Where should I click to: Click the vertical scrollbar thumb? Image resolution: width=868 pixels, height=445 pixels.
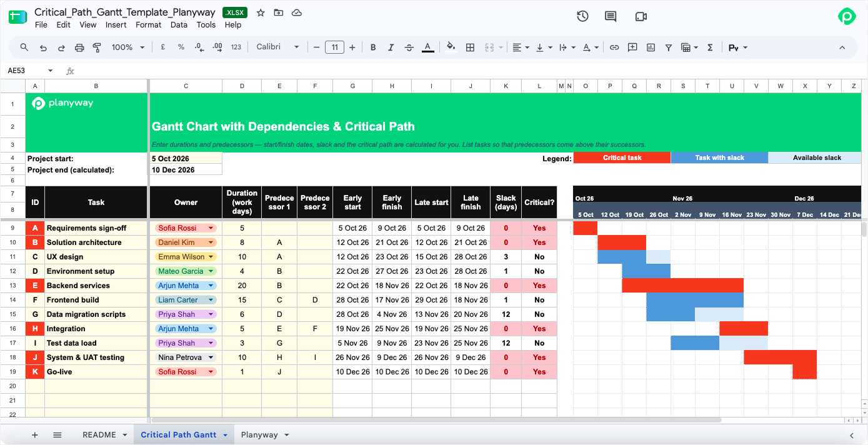pos(864,229)
